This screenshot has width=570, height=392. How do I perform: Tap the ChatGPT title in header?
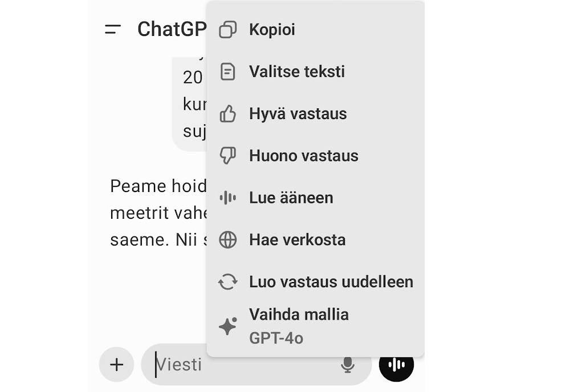pos(171,30)
